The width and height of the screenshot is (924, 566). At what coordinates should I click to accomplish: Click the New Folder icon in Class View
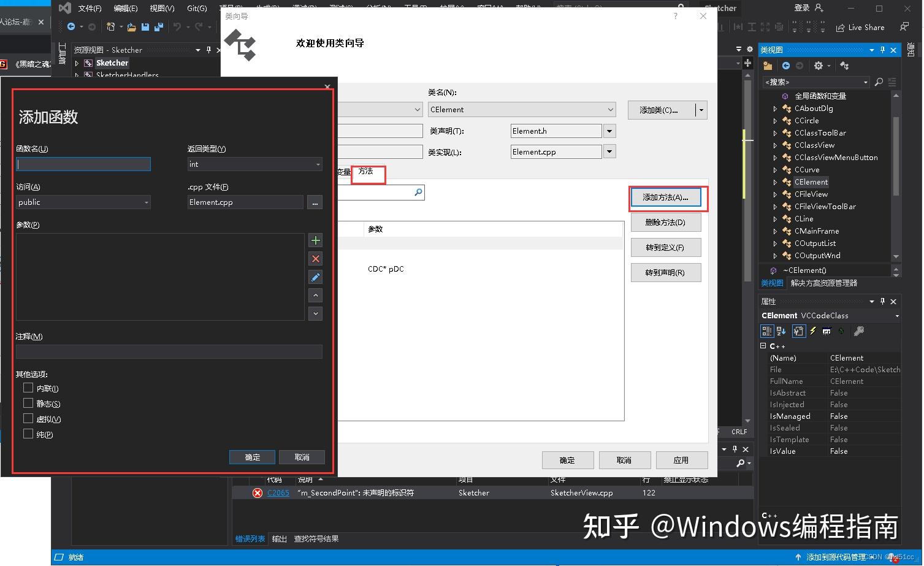pyautogui.click(x=767, y=66)
